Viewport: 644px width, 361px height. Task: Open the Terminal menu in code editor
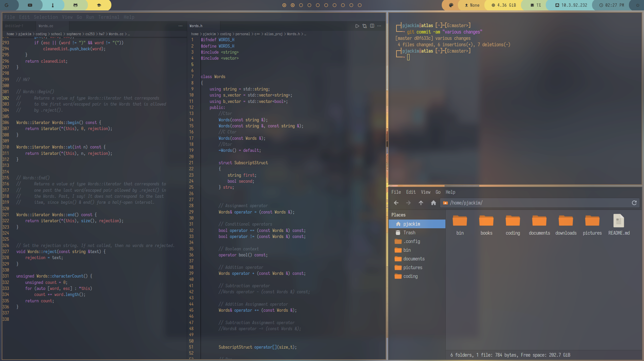(x=109, y=17)
